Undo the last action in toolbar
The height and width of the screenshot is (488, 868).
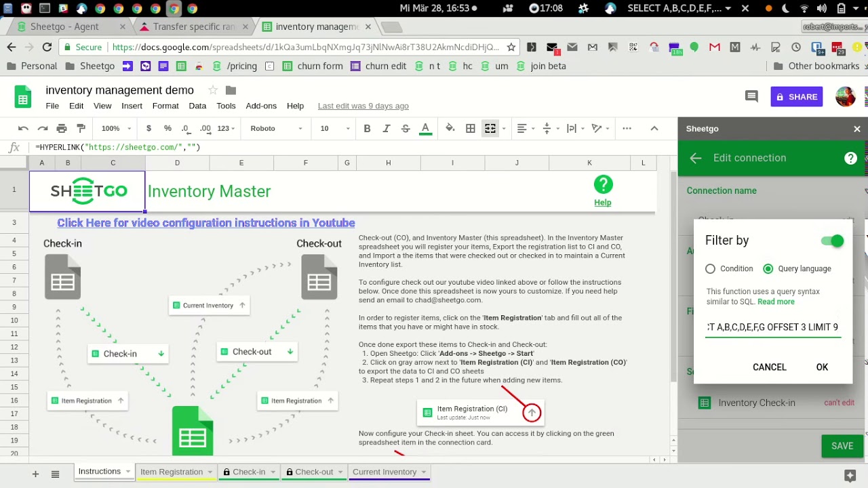23,128
